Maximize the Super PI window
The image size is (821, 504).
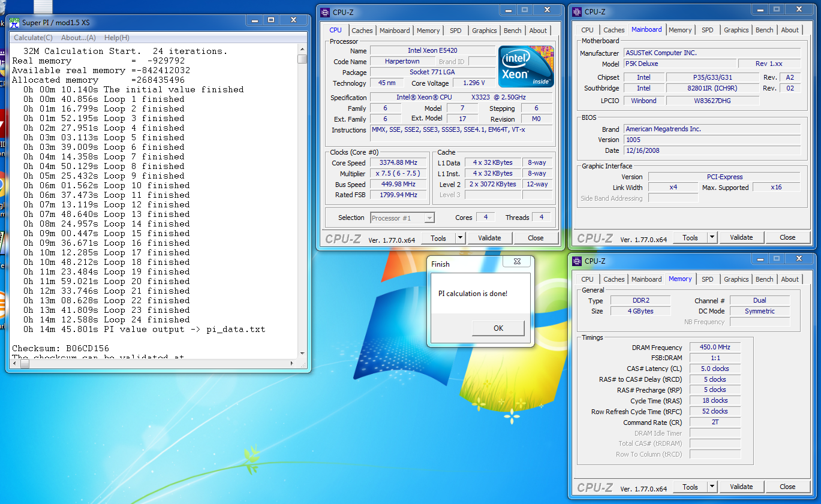(271, 20)
